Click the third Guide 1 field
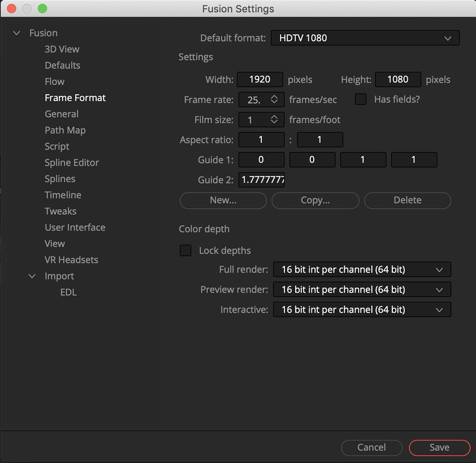This screenshot has height=463, width=476. (364, 160)
